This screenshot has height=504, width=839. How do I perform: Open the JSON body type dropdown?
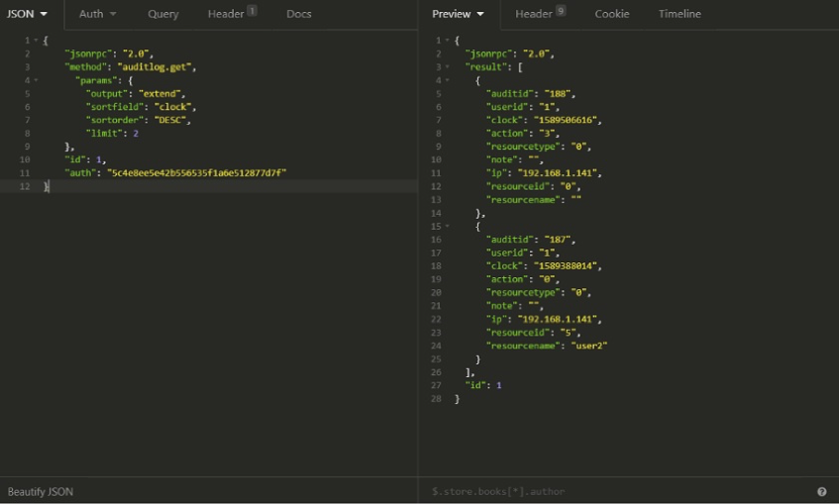(x=27, y=14)
